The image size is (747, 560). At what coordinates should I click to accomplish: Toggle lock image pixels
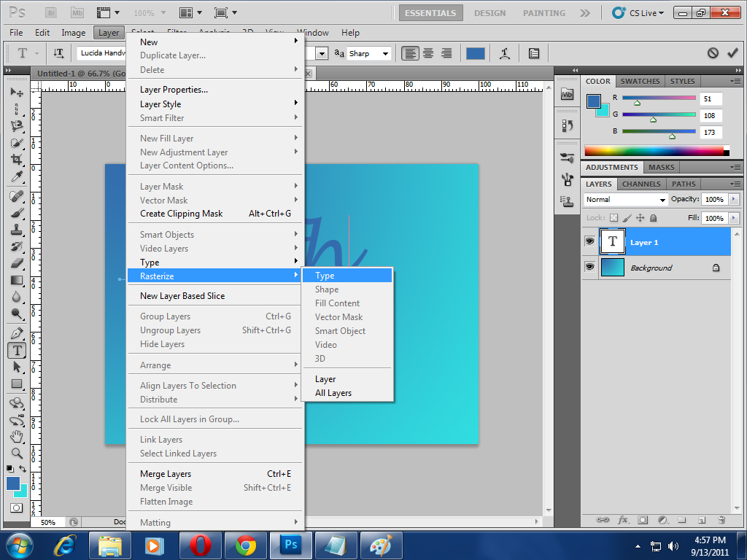(627, 217)
